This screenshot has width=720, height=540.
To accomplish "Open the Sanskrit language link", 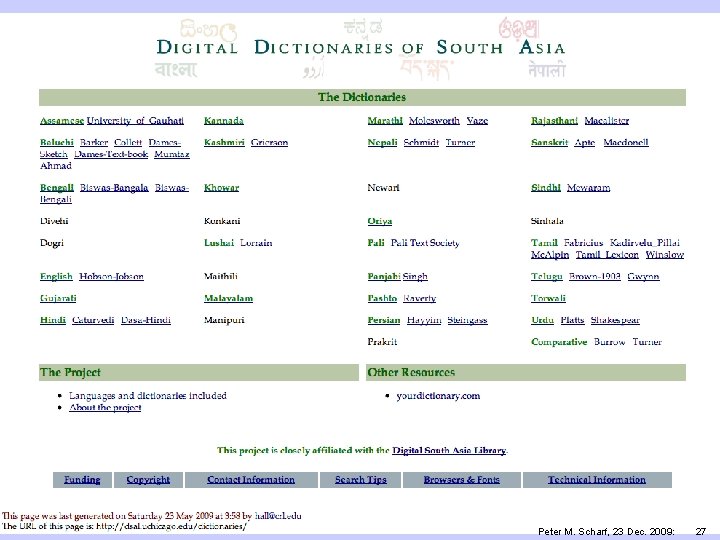I will point(550,142).
